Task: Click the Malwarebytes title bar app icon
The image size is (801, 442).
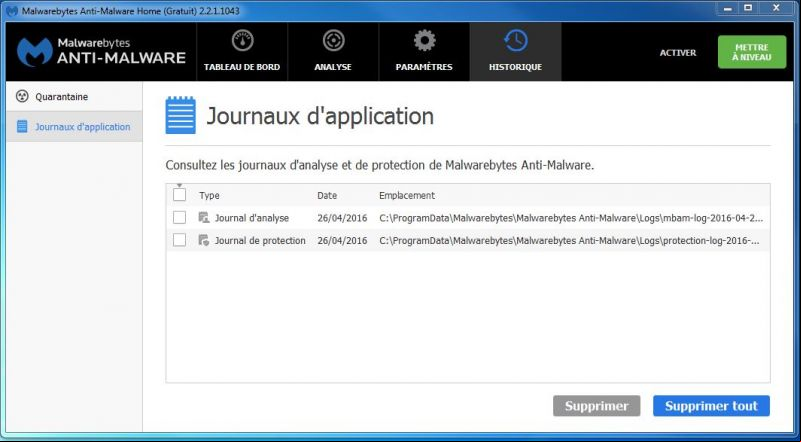Action: tap(12, 11)
